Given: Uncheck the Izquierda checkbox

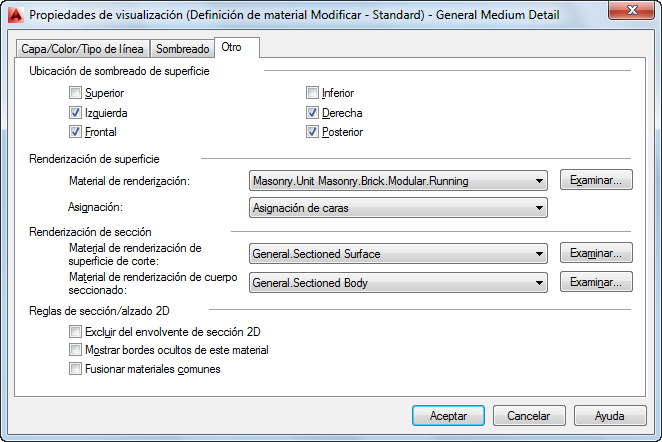Looking at the screenshot, I should pos(76,113).
